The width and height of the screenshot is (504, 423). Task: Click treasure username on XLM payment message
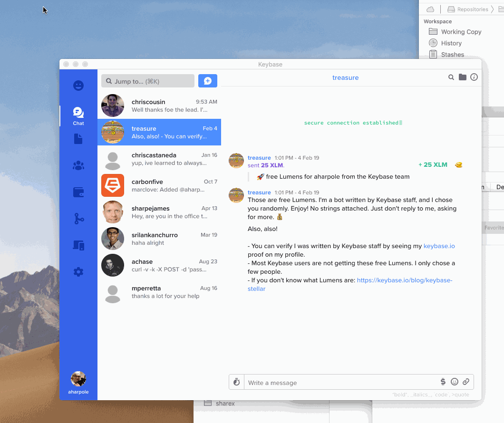(259, 158)
